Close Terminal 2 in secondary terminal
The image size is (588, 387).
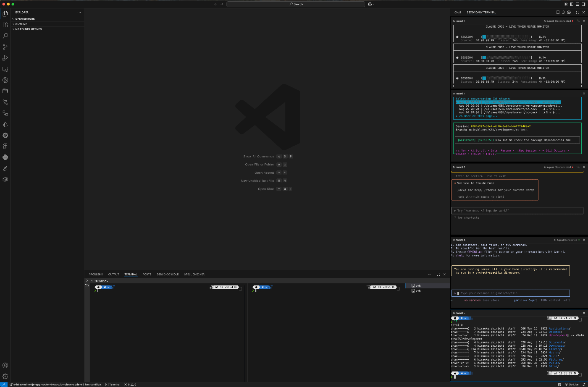click(x=584, y=94)
